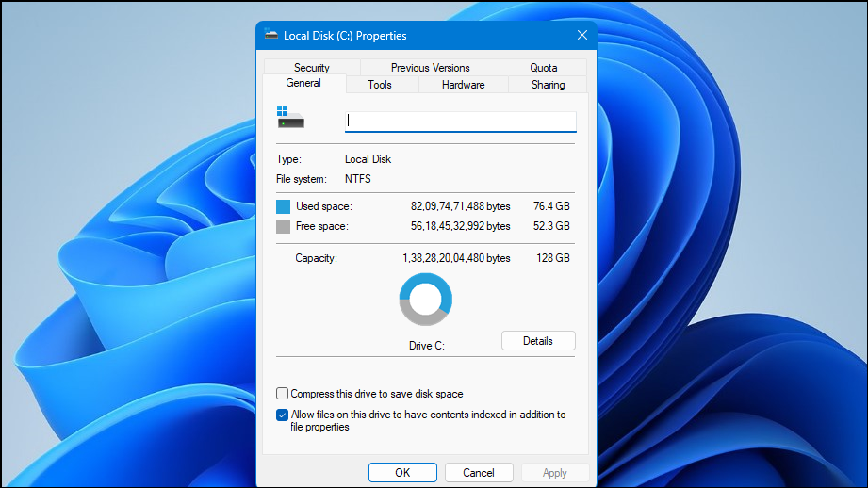
Task: Click the Windows drive icon beside the name field
Action: pos(290,118)
